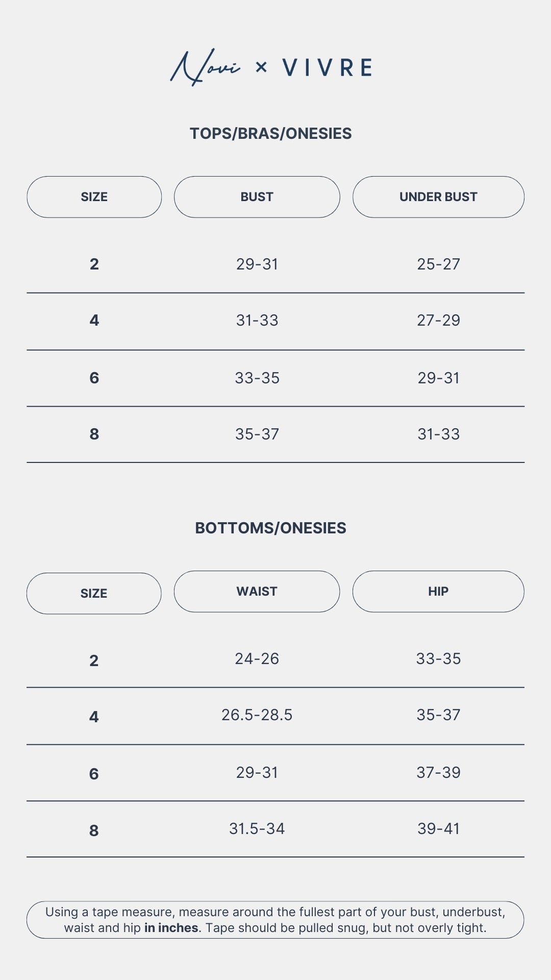Click the SIZE header in tops table
This screenshot has width=551, height=980.
[x=94, y=197]
